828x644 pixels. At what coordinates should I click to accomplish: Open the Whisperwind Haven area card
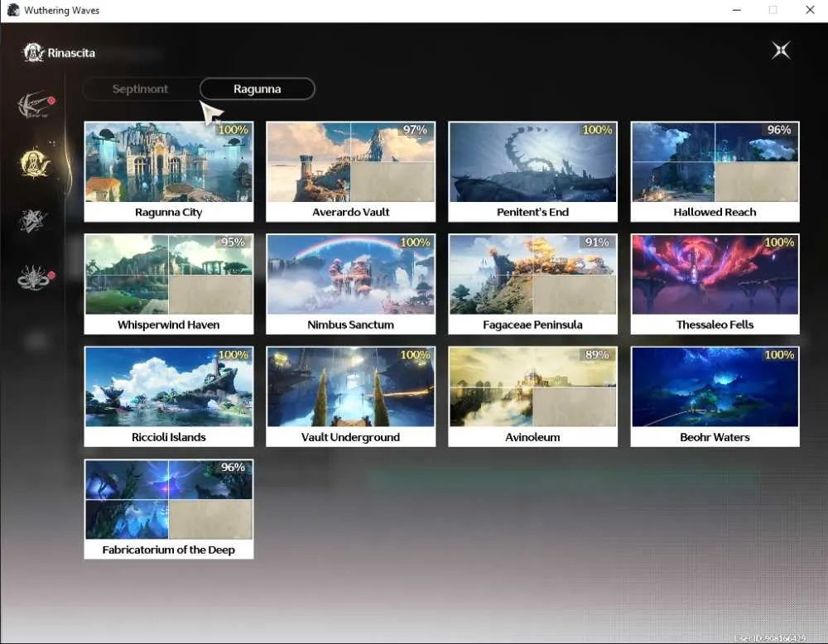click(169, 284)
